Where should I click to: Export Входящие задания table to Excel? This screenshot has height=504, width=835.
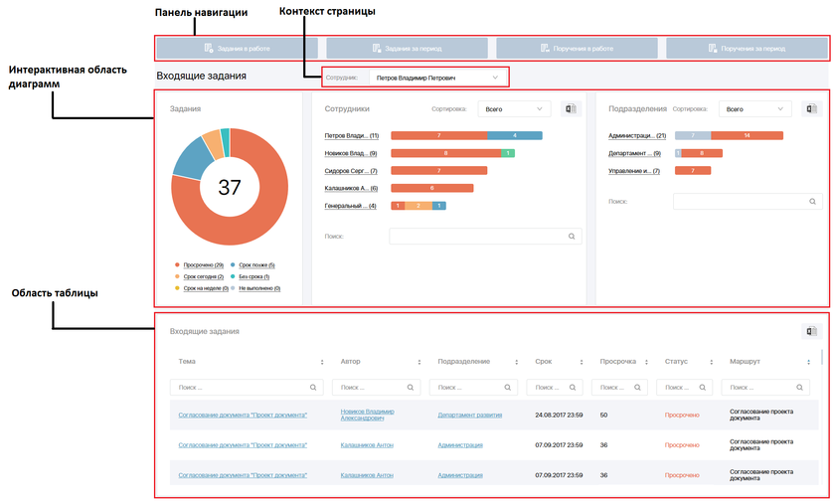pos(812,332)
